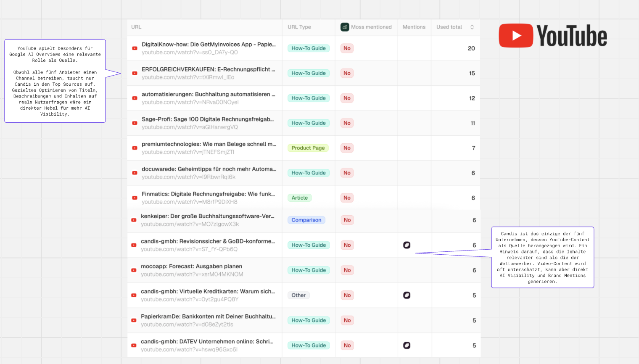
Task: Click the Other tag badge
Action: pyautogui.click(x=298, y=295)
